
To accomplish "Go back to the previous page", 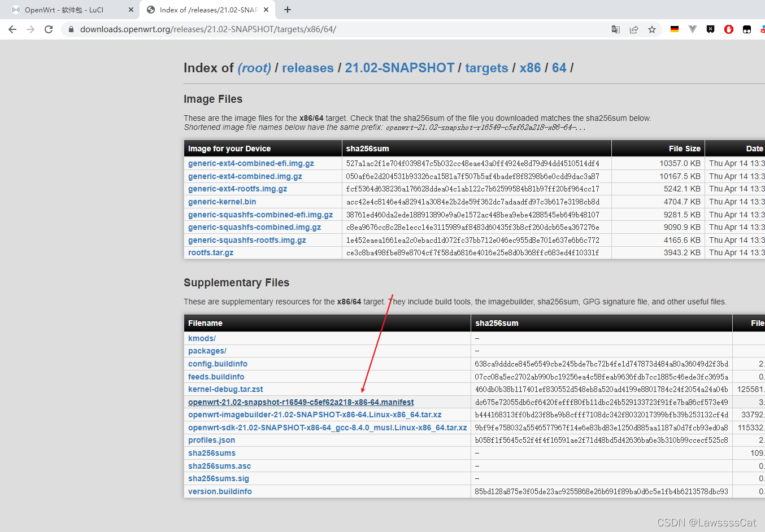I will point(12,29).
